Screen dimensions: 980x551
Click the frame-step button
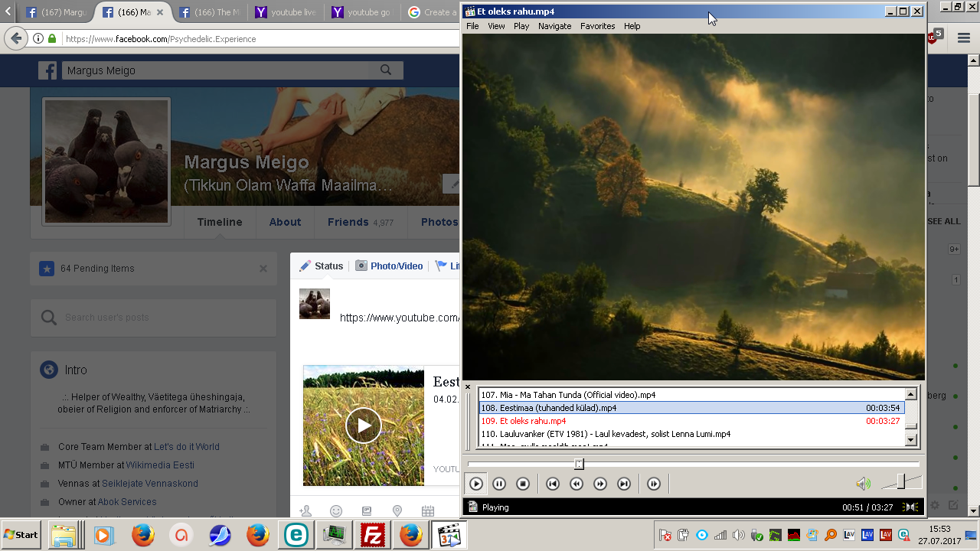(x=653, y=484)
